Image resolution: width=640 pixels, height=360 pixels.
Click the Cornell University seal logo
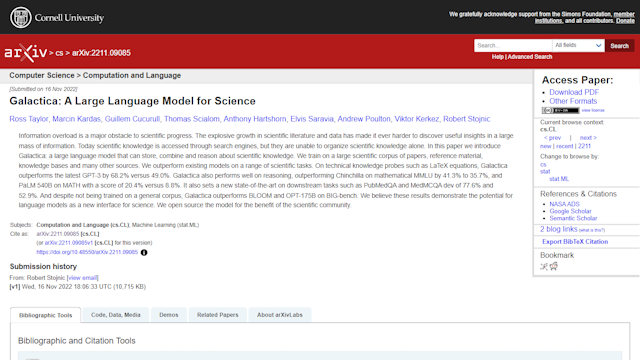coord(20,18)
